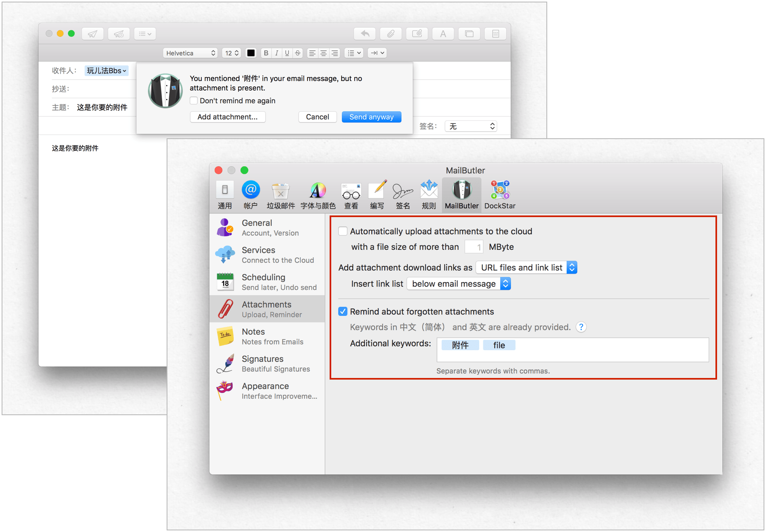Click the photo browser icon in compose toolbar

point(469,34)
